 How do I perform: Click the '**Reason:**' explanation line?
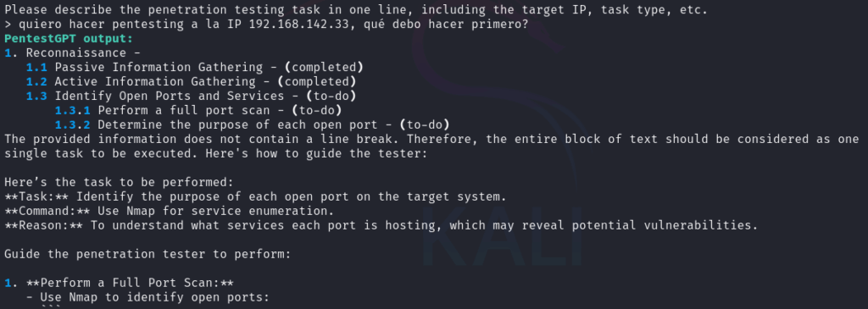(381, 225)
